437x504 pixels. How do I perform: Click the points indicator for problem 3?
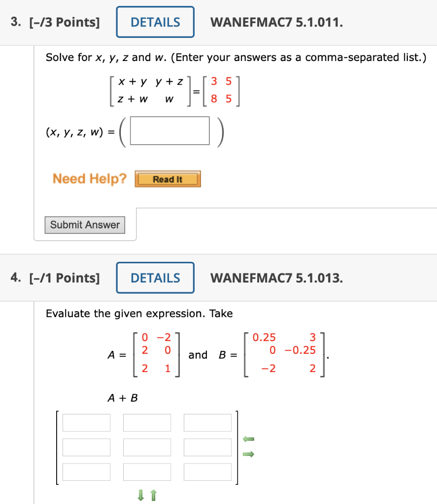point(65,22)
